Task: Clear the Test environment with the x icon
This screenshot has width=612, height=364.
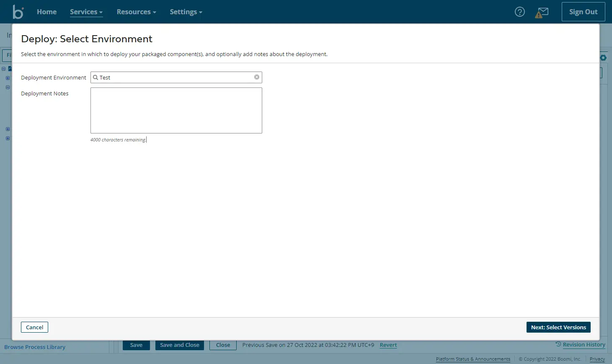Action: [257, 77]
